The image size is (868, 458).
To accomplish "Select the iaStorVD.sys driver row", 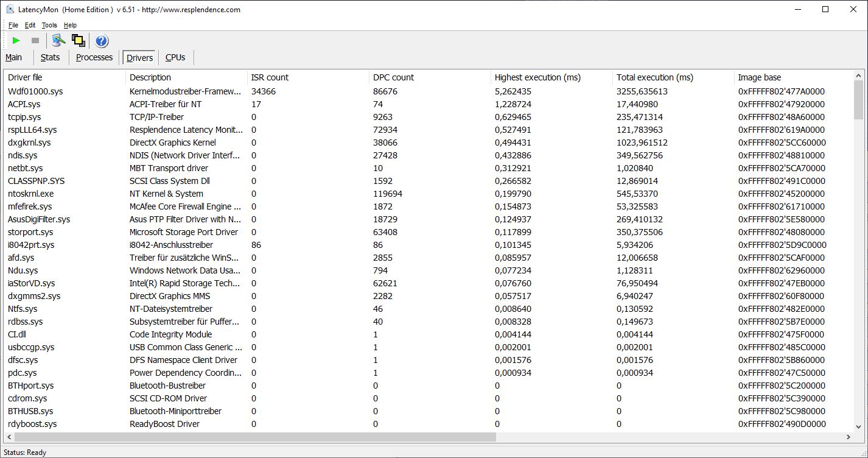I will 429,283.
